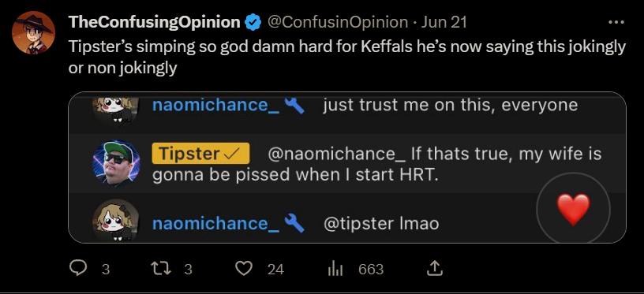Click the blue verified badge
The image size is (644, 294).
pos(253,22)
